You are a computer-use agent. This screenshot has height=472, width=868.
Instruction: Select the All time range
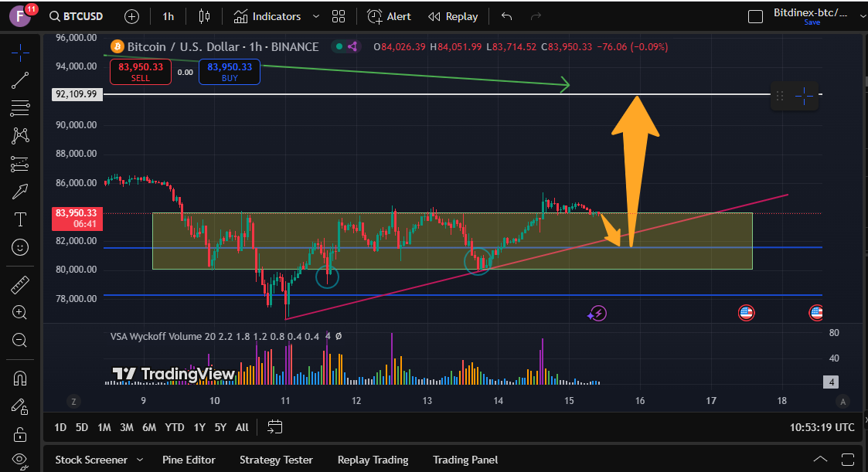(242, 427)
